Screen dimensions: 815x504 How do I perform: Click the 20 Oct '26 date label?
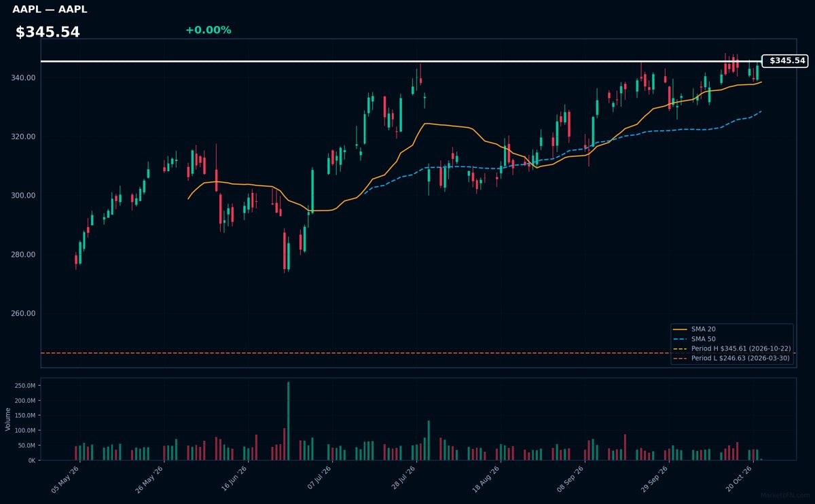740,479
